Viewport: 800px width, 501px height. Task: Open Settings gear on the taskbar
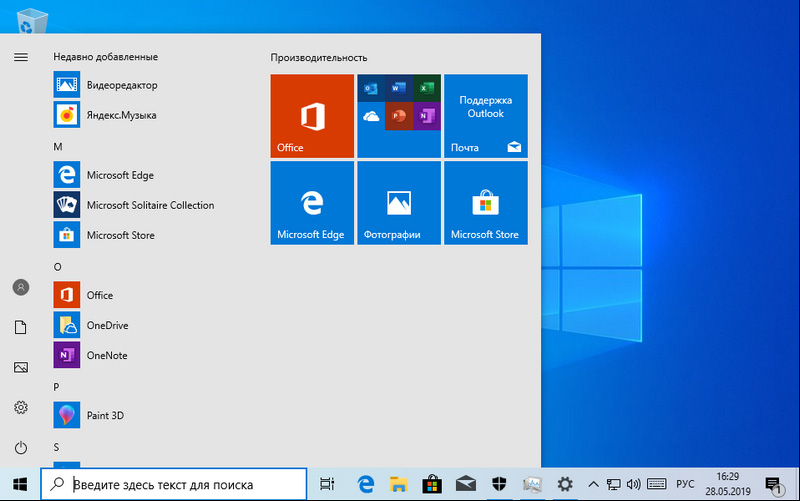(565, 484)
